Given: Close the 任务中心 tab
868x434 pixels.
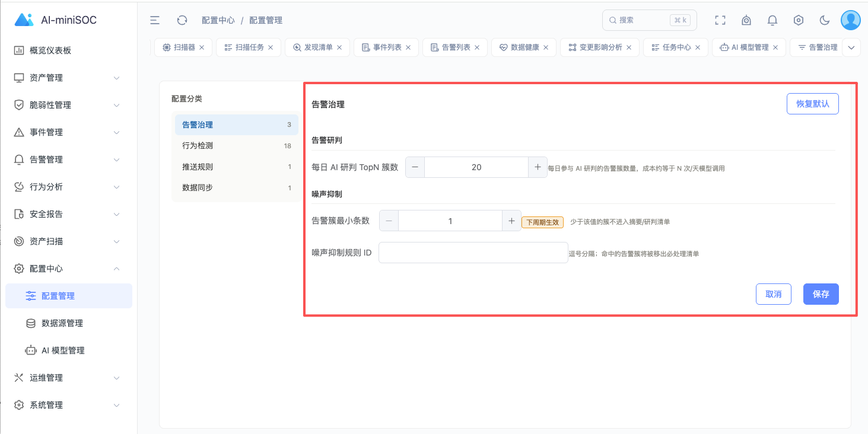Looking at the screenshot, I should 698,47.
